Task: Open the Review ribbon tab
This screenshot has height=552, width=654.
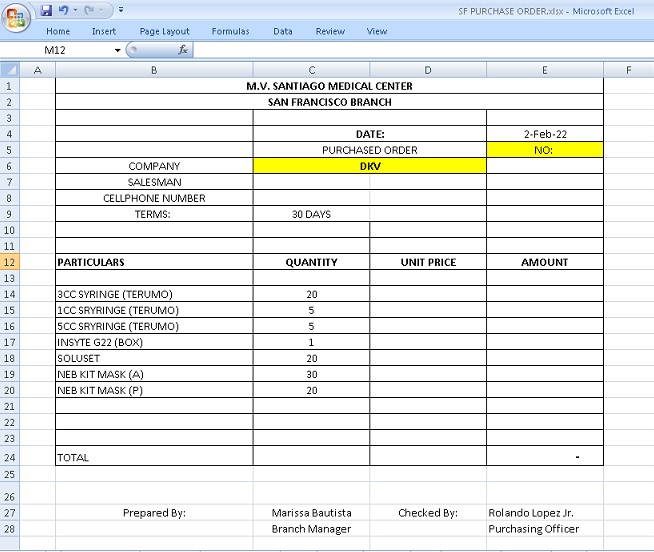Action: (330, 31)
